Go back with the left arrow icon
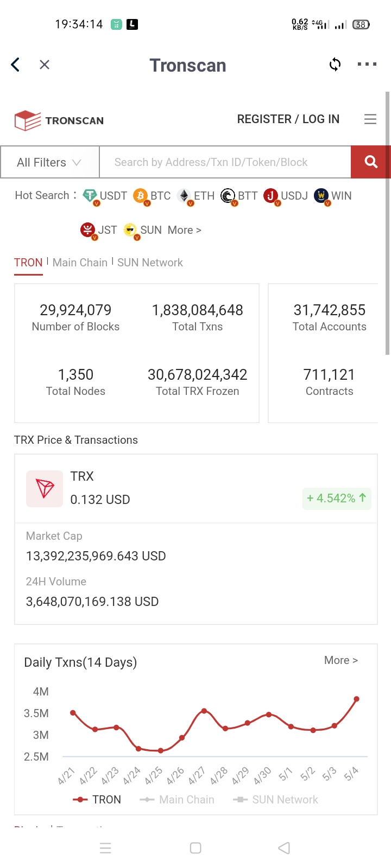Viewport: 391px width, 868px height. point(15,65)
